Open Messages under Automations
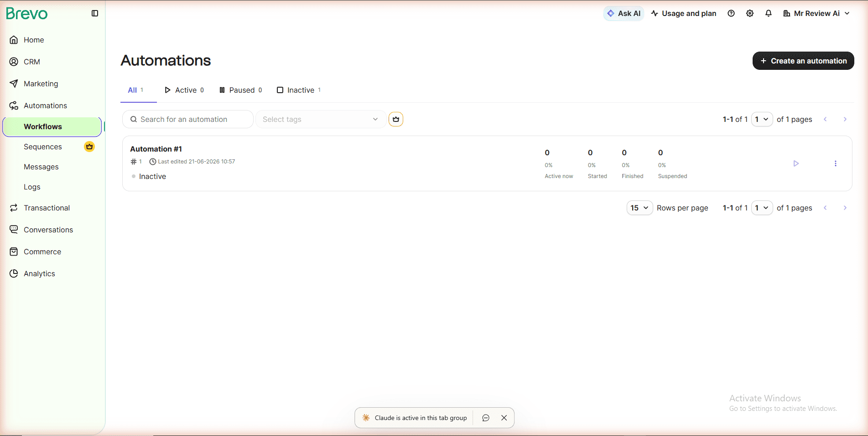This screenshot has width=868, height=436. point(41,167)
